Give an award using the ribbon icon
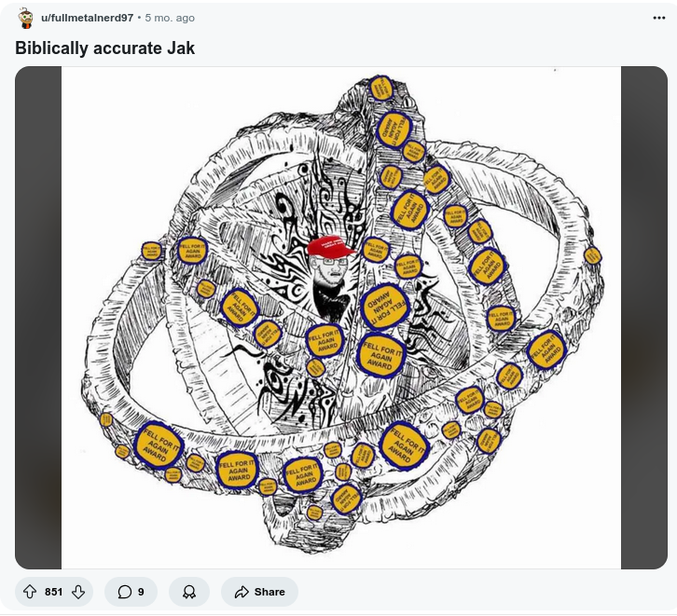This screenshot has width=677, height=616. (x=189, y=592)
